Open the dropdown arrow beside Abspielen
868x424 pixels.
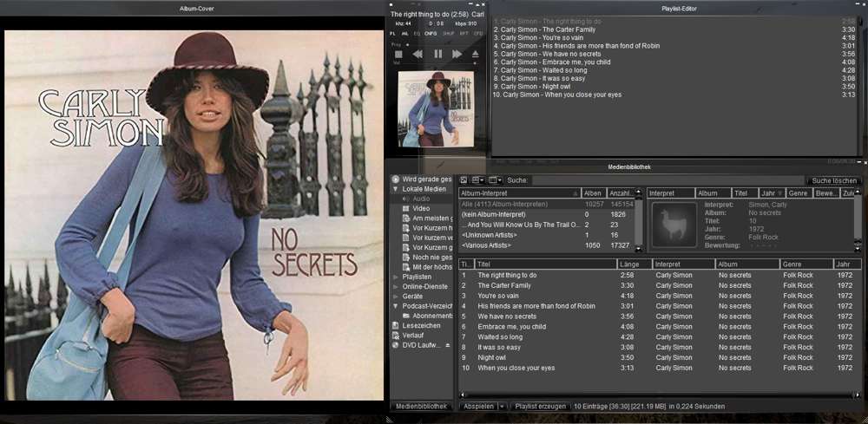pos(502,406)
